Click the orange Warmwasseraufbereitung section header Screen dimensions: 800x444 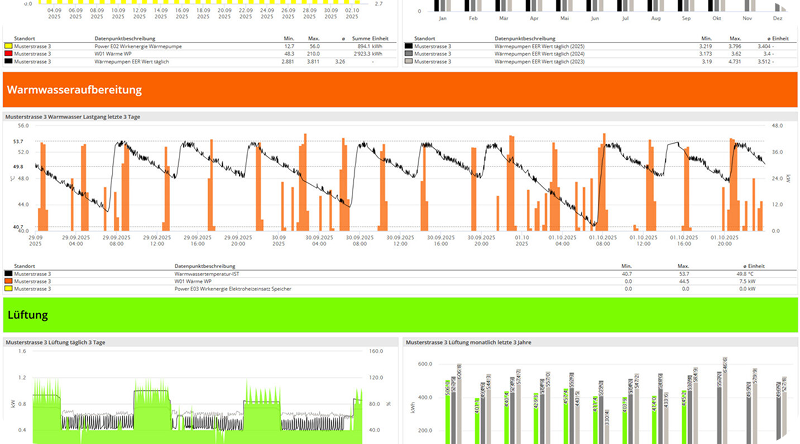[400, 89]
